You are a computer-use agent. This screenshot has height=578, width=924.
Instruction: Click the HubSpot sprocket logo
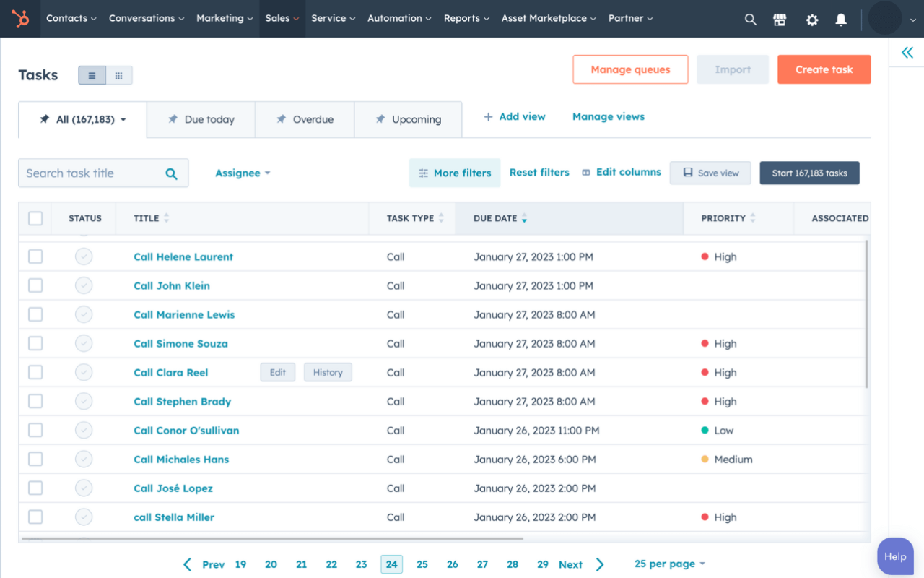click(20, 18)
